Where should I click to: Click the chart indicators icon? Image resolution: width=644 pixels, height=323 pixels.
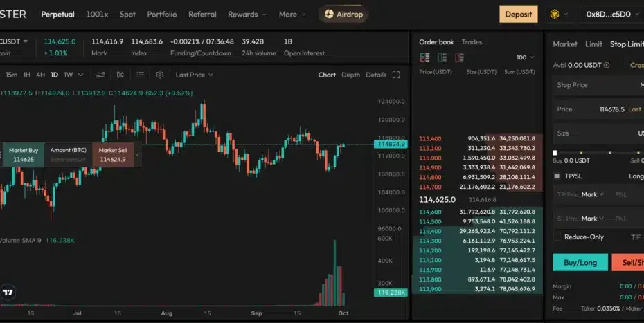(x=100, y=75)
